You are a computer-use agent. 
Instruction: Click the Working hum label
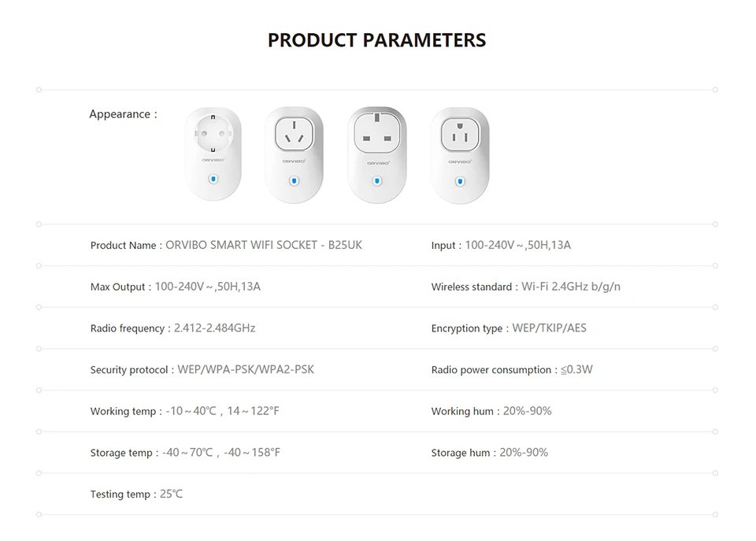(465, 411)
